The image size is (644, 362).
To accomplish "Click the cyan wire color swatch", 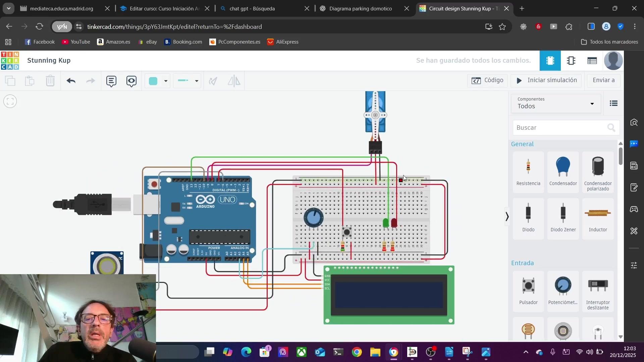I will [x=153, y=81].
